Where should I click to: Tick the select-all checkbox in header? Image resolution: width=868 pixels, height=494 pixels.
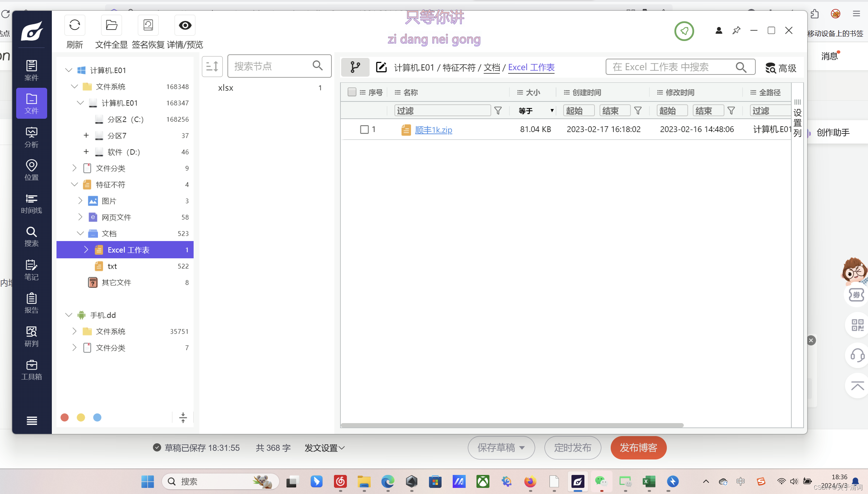352,92
